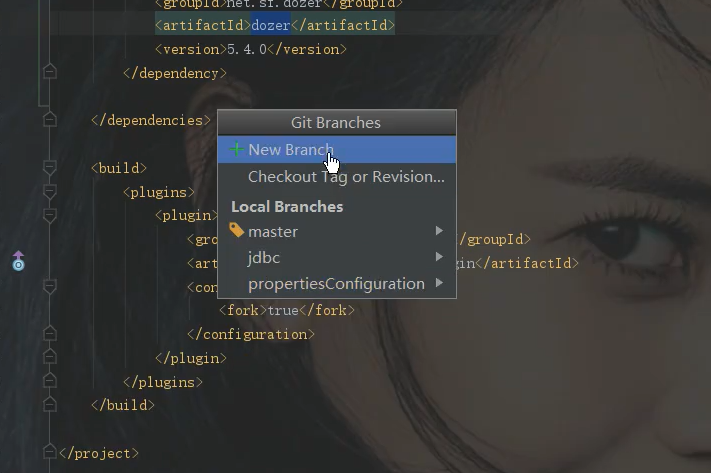Select the propertiesConfiguration branch
Image resolution: width=711 pixels, height=473 pixels.
pyautogui.click(x=336, y=283)
